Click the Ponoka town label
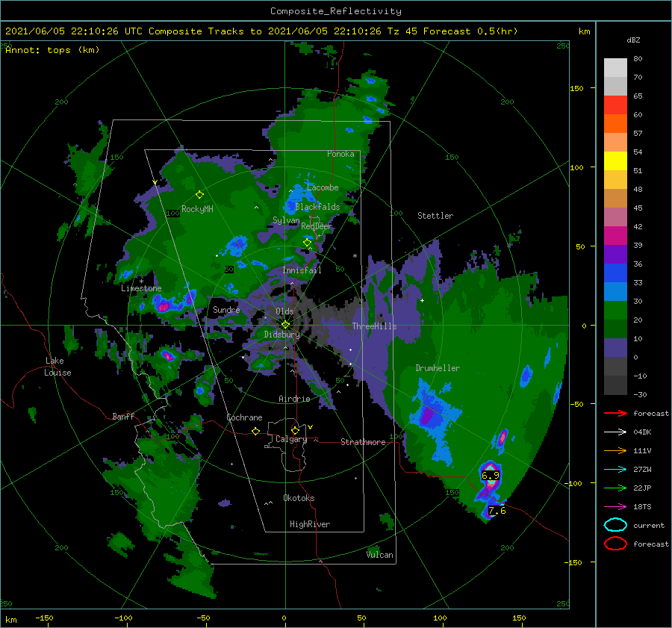 340,154
